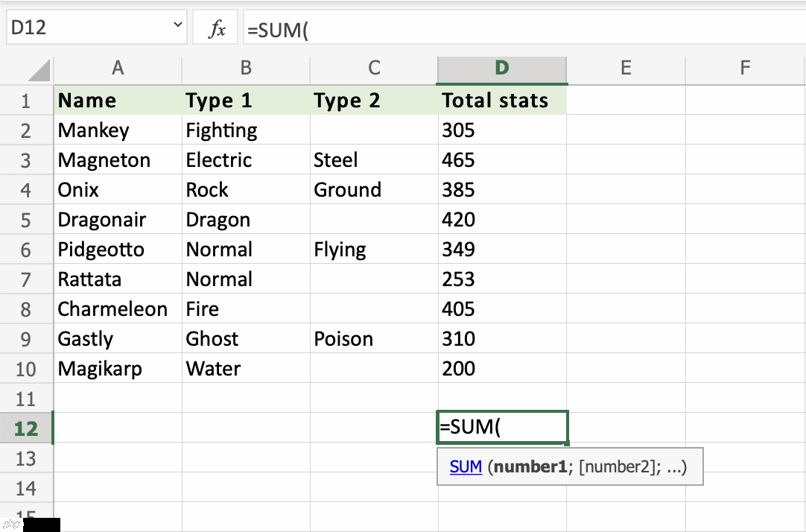The height and width of the screenshot is (532, 806).
Task: Click the Dragonair cell
Action: [x=118, y=220]
